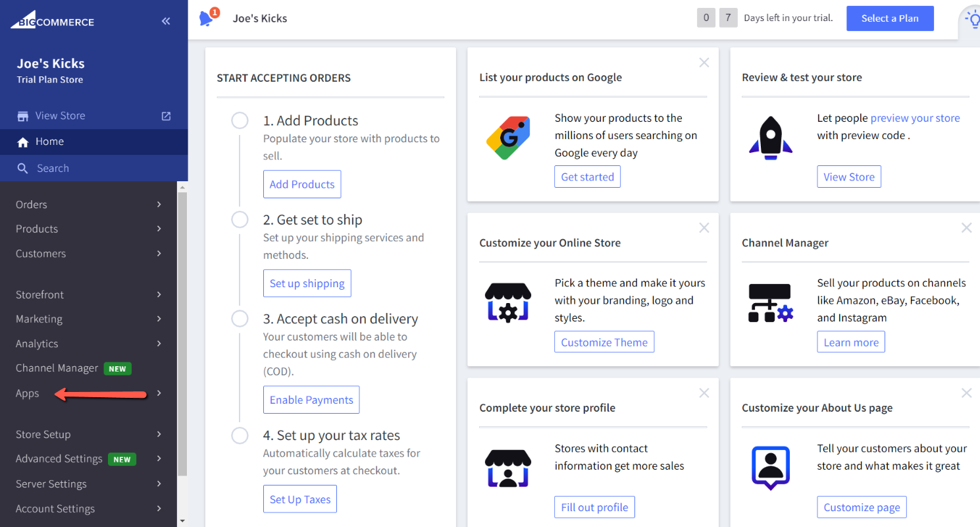Expand the Store Setup menu chevron

click(159, 434)
